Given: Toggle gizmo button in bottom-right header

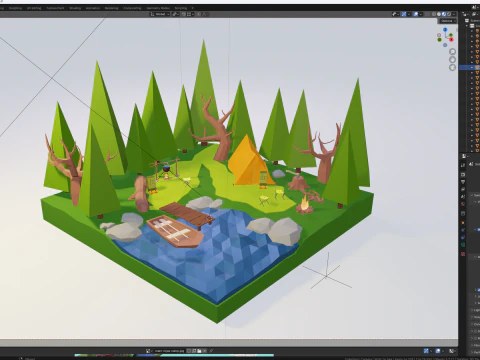Looking at the screenshot, I should 426,351.
